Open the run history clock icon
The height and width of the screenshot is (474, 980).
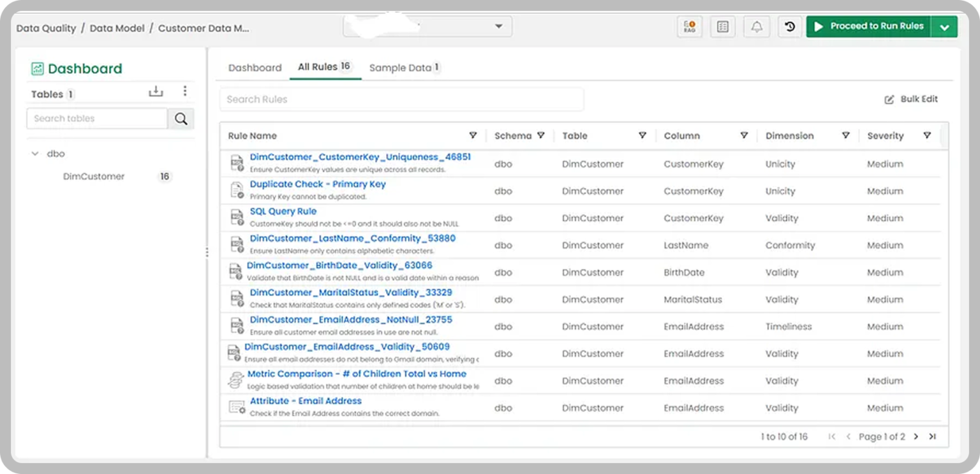(790, 27)
